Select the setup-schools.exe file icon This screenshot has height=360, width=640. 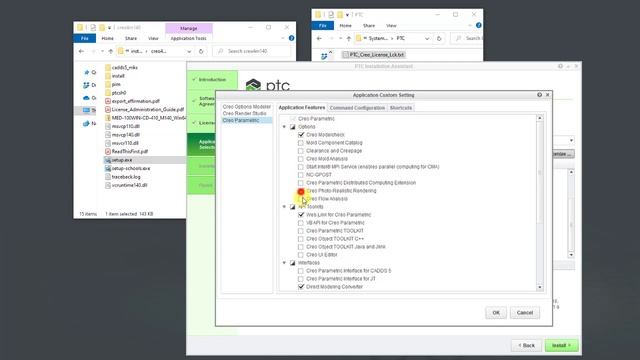tap(108, 168)
